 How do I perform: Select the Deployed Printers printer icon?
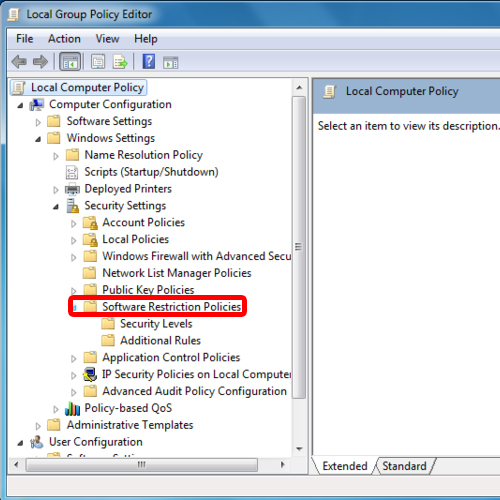coord(72,189)
